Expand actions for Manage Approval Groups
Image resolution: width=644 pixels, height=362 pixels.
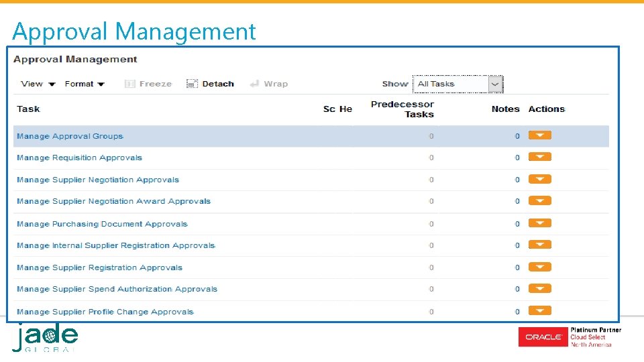[x=539, y=135]
